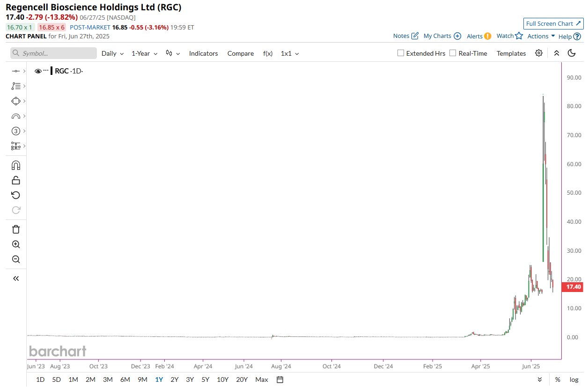Click the Full Screen Chart button
Viewport: 588px width, 387px height.
click(x=553, y=23)
